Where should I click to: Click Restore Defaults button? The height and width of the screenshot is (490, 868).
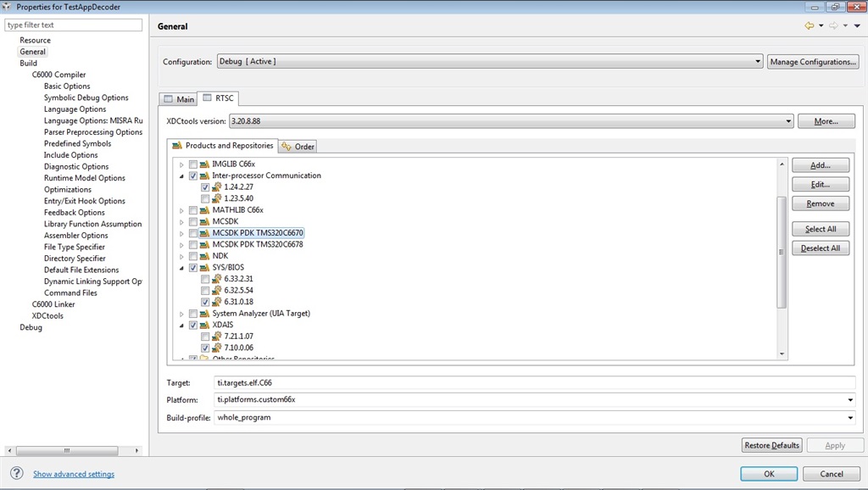click(x=771, y=445)
